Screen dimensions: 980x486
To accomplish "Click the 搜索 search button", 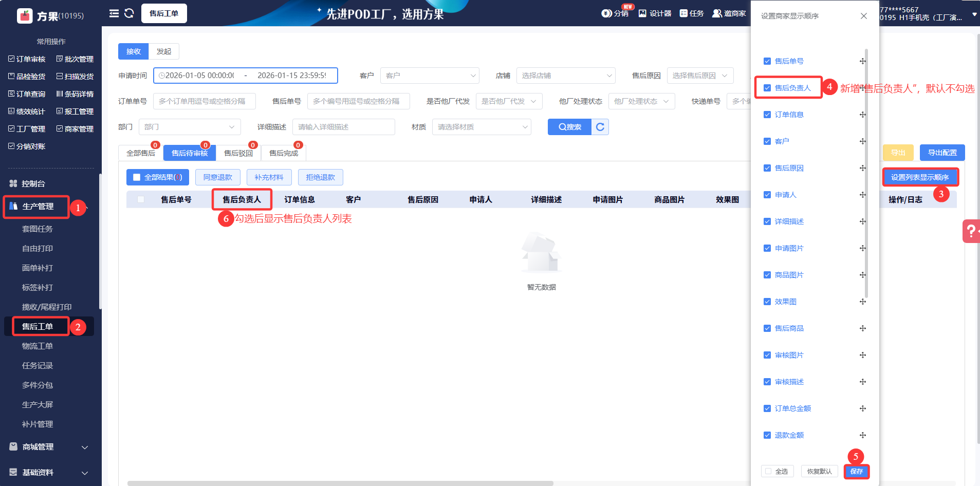I will pyautogui.click(x=570, y=127).
